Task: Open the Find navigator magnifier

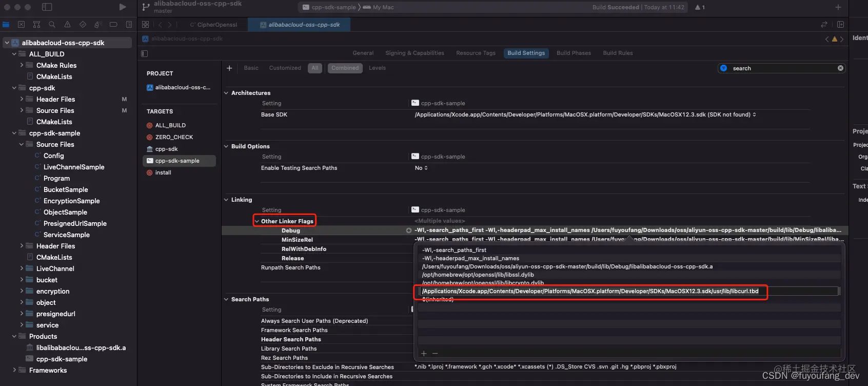Action: 52,24
